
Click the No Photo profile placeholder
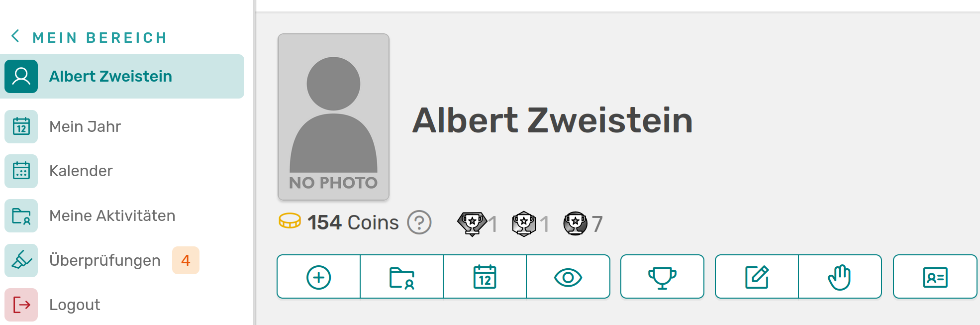(333, 117)
